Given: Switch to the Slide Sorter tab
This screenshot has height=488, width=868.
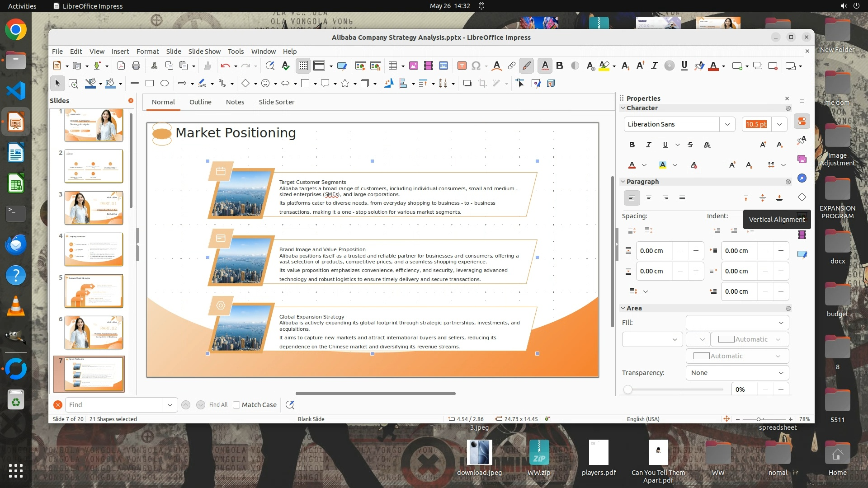Looking at the screenshot, I should coord(276,102).
